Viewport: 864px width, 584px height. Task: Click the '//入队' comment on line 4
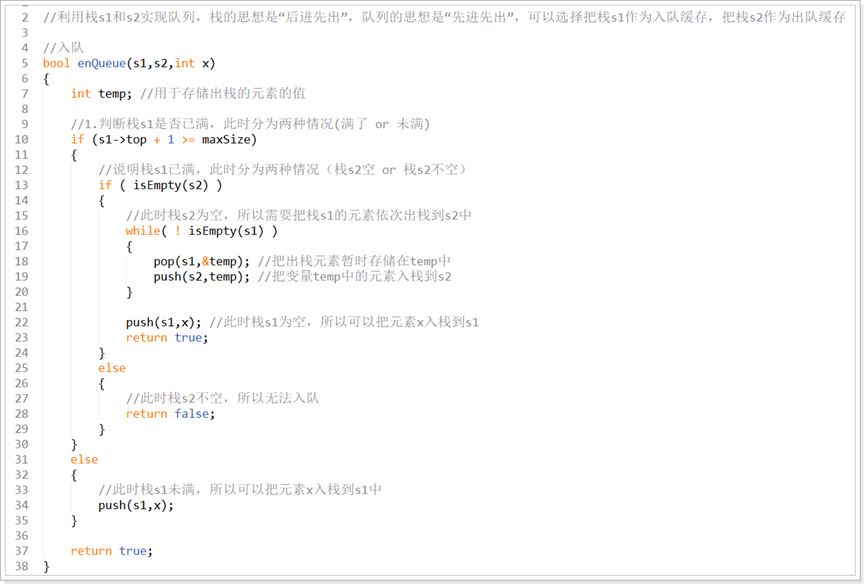[x=63, y=48]
